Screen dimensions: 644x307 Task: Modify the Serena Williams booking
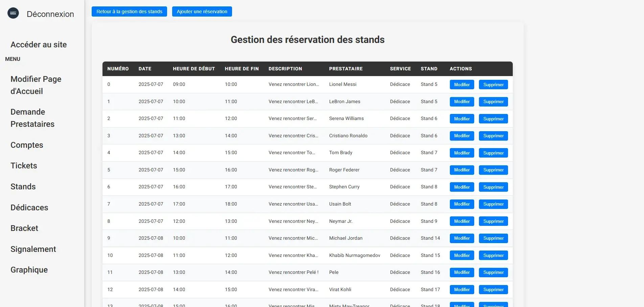(x=462, y=119)
